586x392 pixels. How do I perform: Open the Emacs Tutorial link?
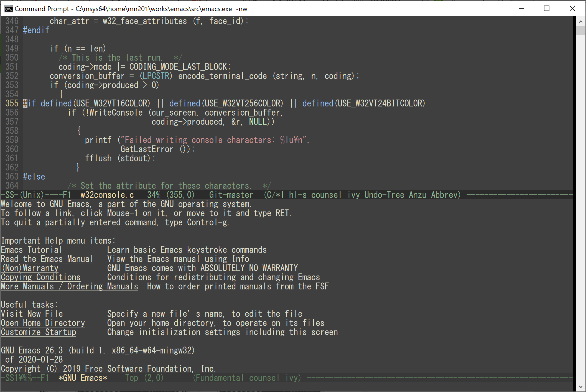31,250
